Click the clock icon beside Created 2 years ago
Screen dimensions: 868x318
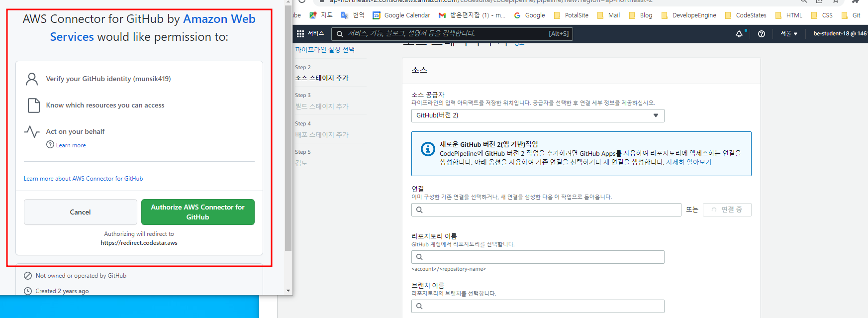point(28,291)
